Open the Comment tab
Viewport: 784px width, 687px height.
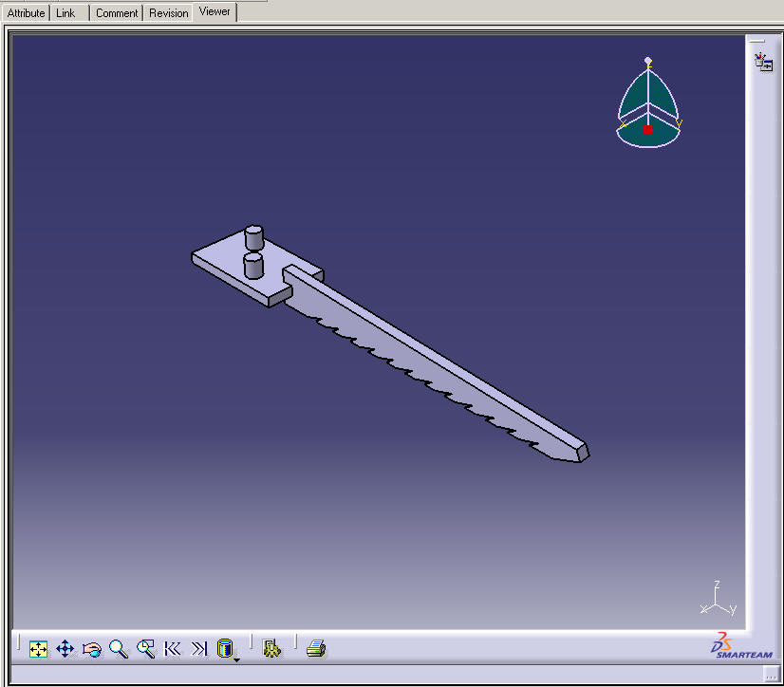pos(117,13)
